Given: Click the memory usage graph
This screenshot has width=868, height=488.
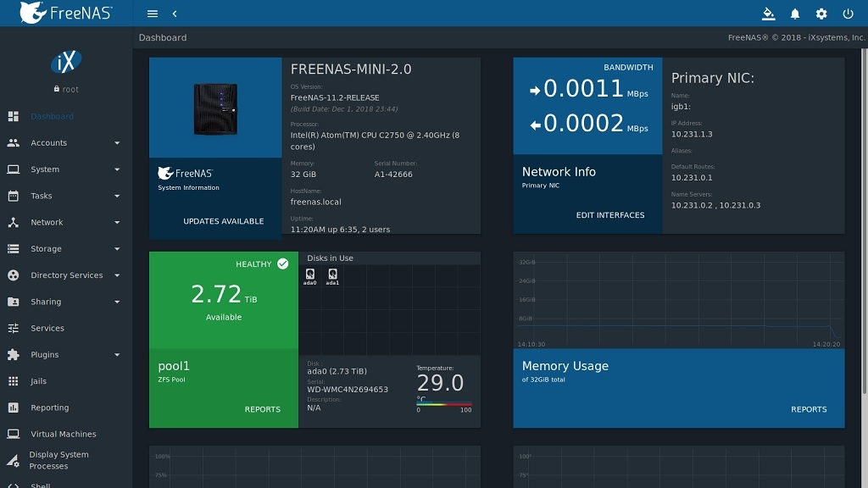Looking at the screenshot, I should click(x=679, y=301).
